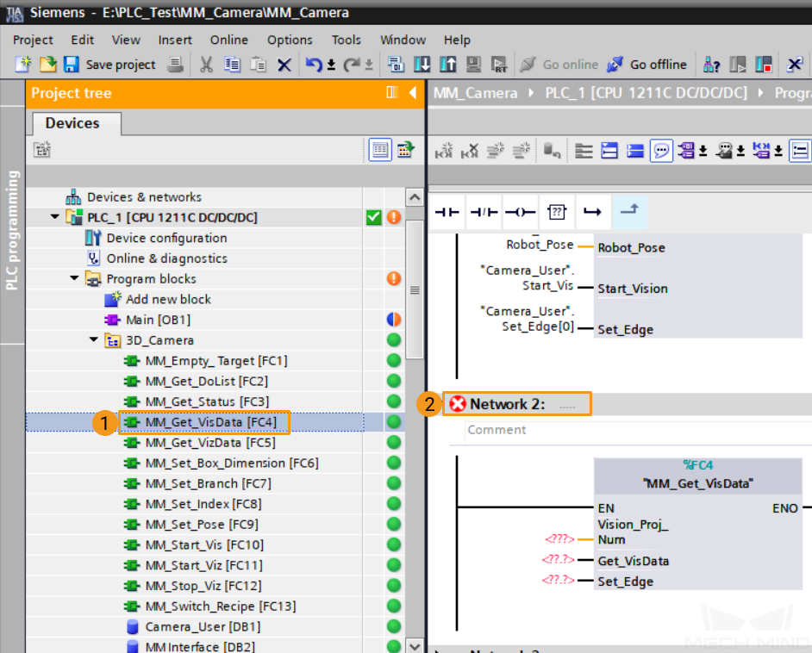Image resolution: width=812 pixels, height=653 pixels.
Task: Click the Go online button
Action: [x=559, y=64]
